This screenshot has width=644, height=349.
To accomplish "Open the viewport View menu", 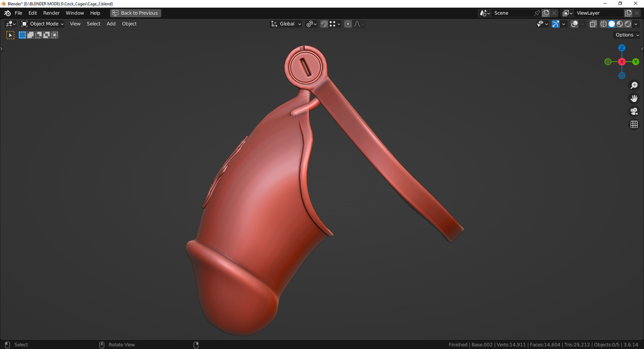I will point(75,24).
